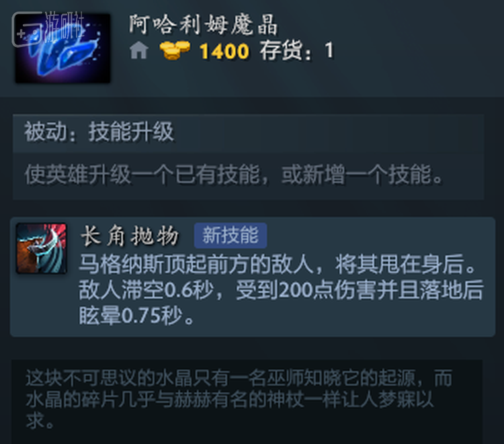The image size is (504, 444).
Task: Click the 长角抛物 ability name
Action: click(130, 236)
